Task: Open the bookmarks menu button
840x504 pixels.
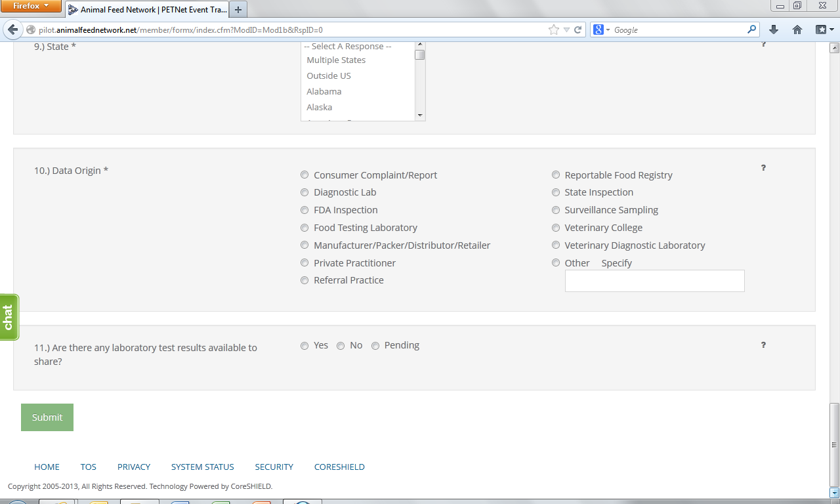Action: 824,30
